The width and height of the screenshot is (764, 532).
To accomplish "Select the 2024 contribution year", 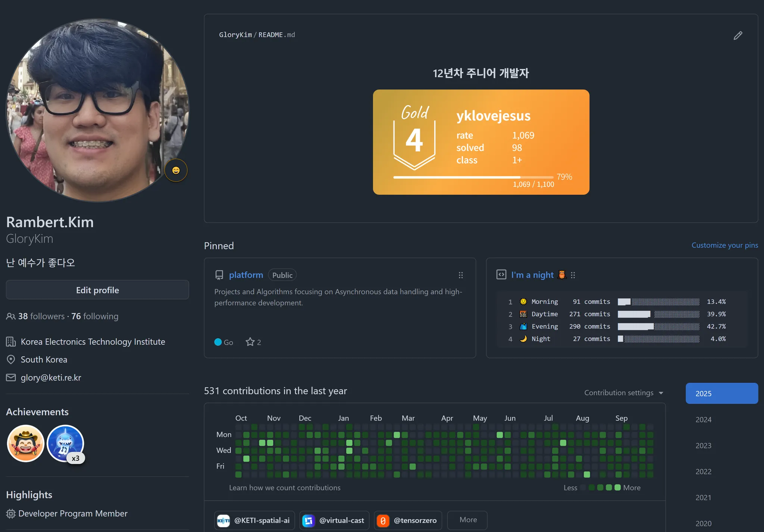I will [x=703, y=419].
